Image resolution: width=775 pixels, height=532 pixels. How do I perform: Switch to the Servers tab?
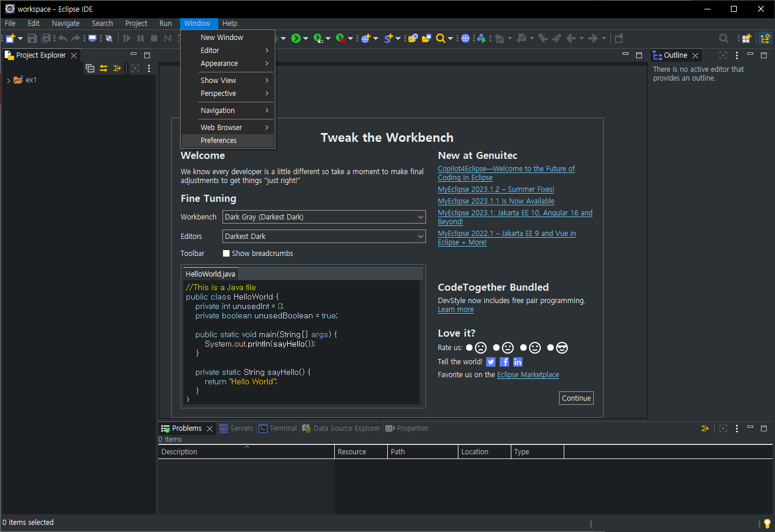[236, 428]
